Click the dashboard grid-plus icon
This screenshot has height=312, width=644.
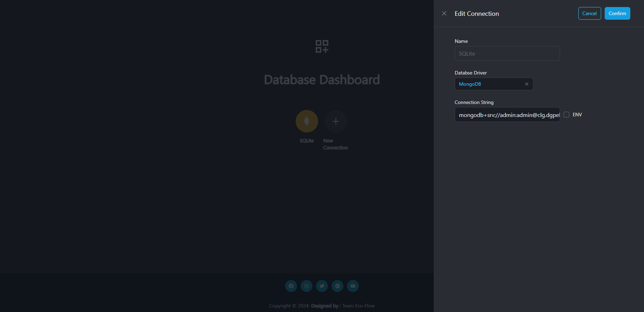click(x=322, y=46)
